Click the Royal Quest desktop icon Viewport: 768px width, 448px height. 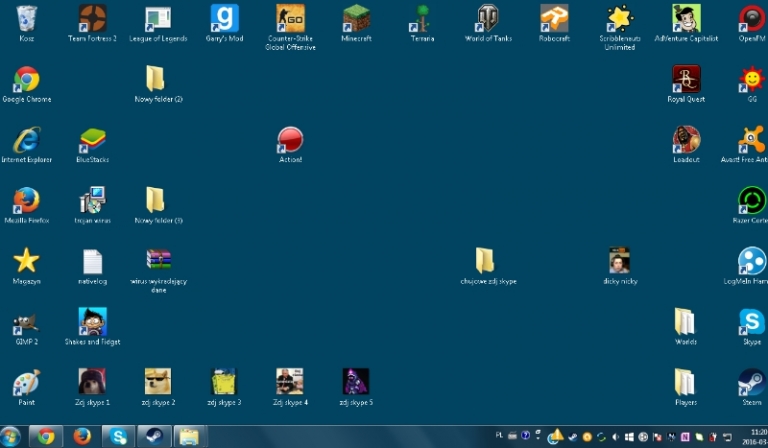686,80
